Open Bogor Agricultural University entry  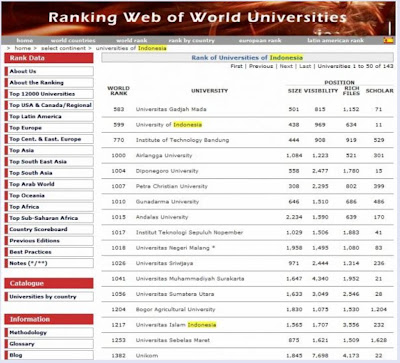pos(175,309)
